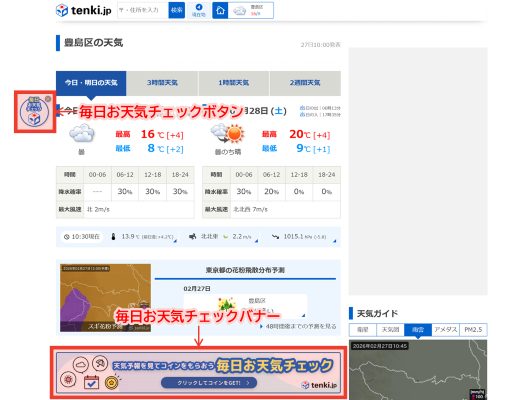Click today's cloudy weather icon
Screen dimensions: 531x400
coord(82,133)
